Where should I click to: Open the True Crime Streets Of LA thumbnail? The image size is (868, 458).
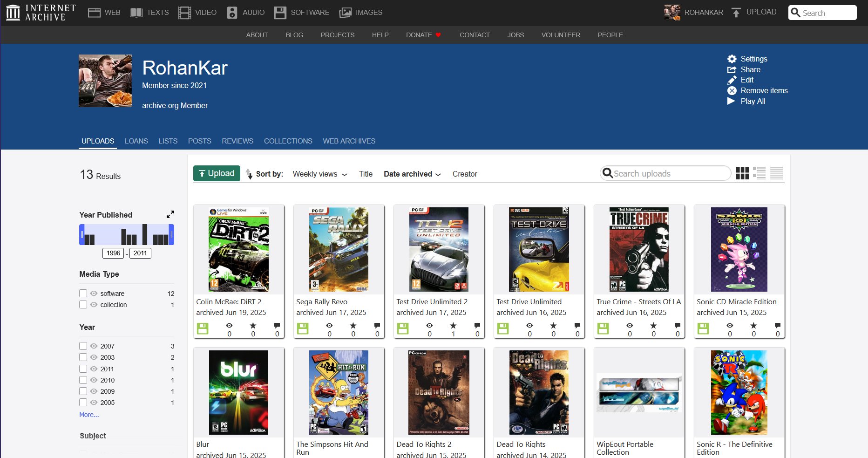click(x=639, y=250)
